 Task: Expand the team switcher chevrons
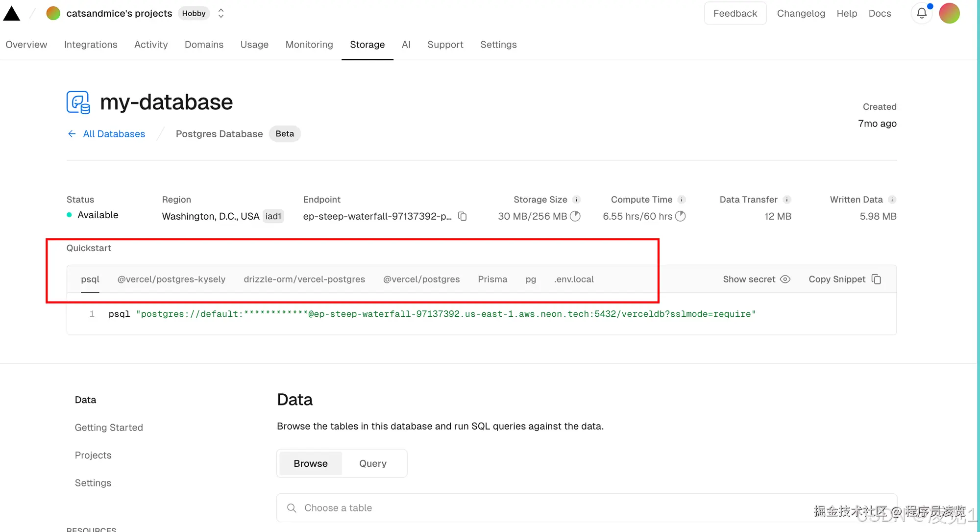pos(221,13)
